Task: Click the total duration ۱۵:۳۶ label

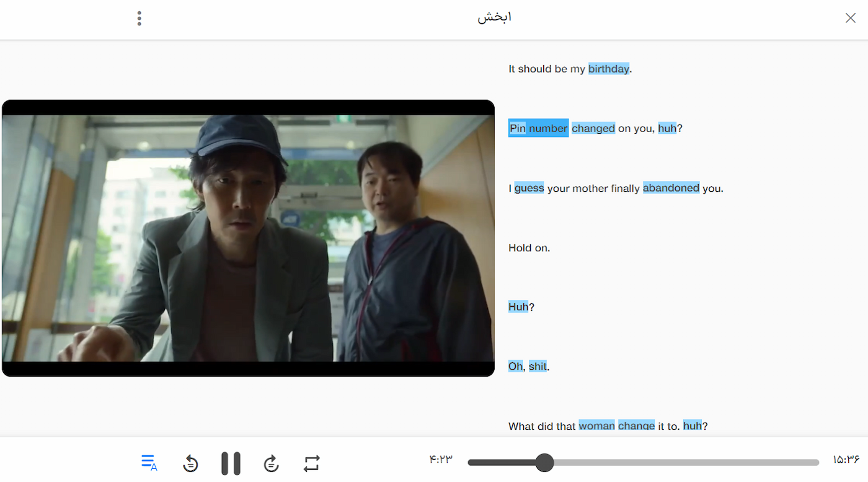Action: [x=846, y=460]
